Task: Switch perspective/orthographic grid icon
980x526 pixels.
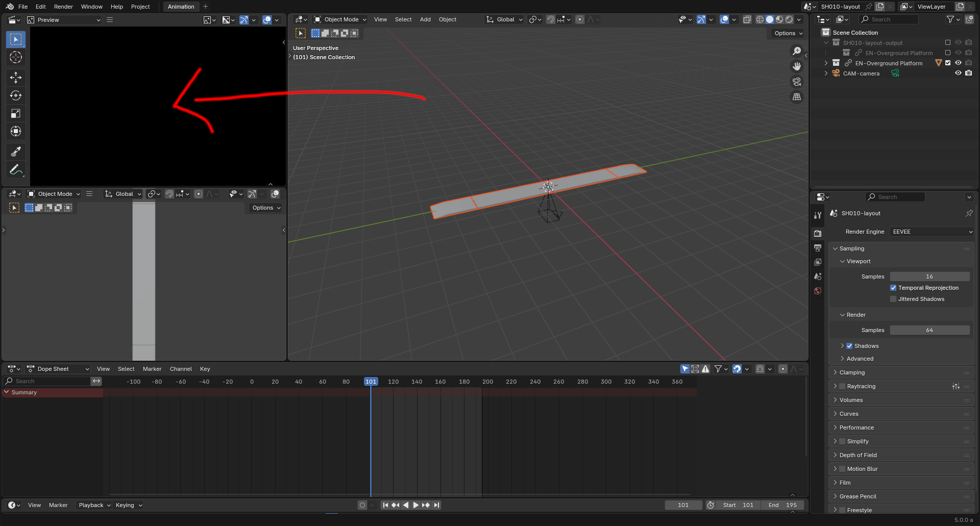Action: (796, 97)
